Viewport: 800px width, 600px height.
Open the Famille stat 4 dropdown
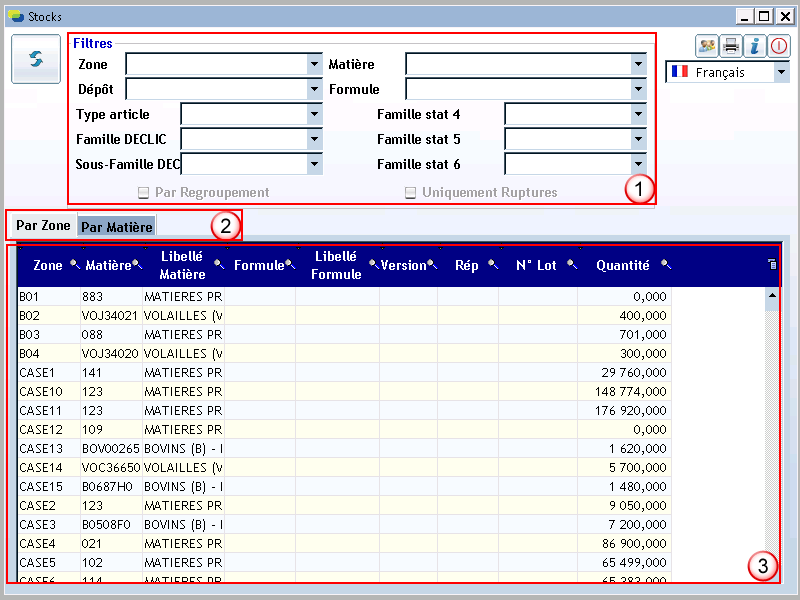click(638, 114)
